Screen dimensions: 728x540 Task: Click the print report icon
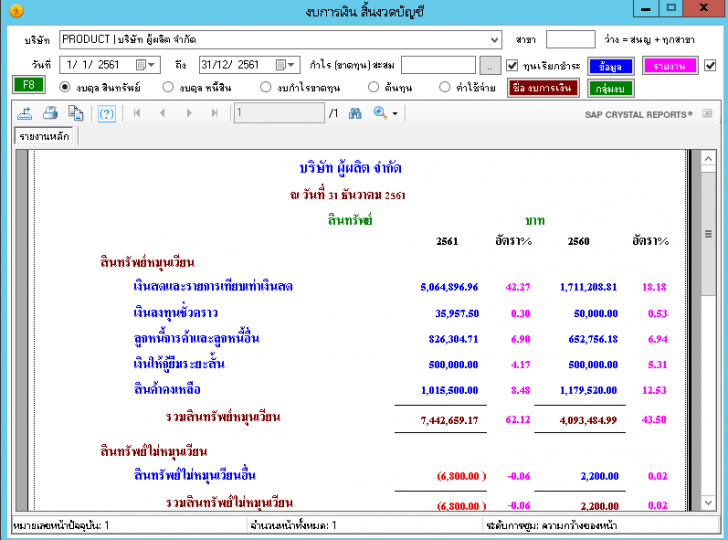coord(50,113)
